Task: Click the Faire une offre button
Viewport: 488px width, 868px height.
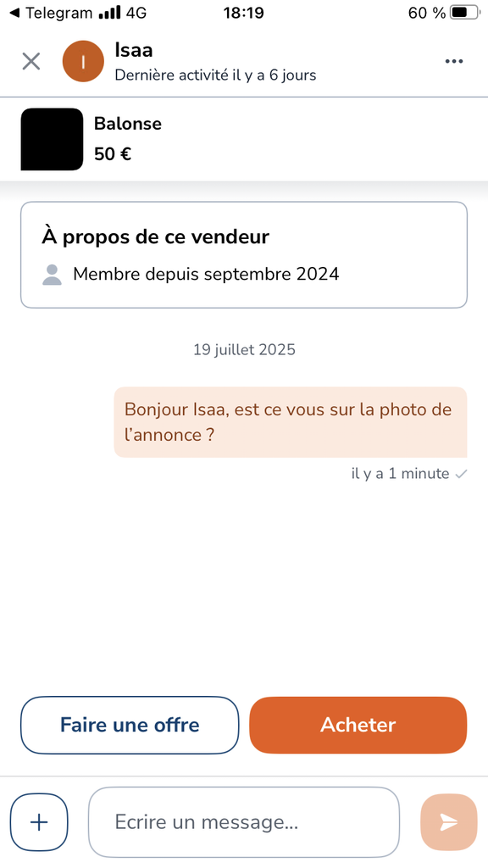Action: (130, 726)
